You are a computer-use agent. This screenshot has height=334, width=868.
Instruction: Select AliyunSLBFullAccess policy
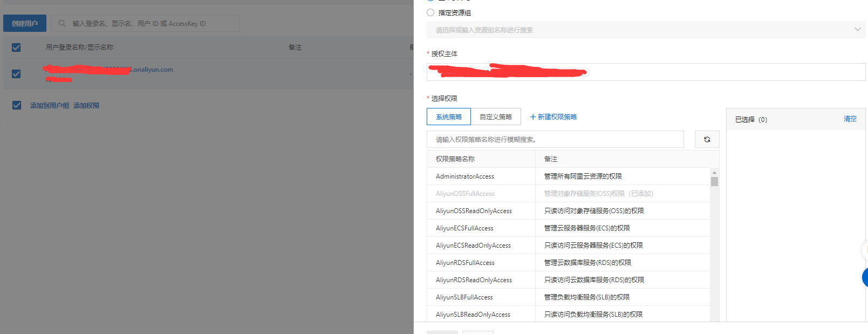[569, 297]
